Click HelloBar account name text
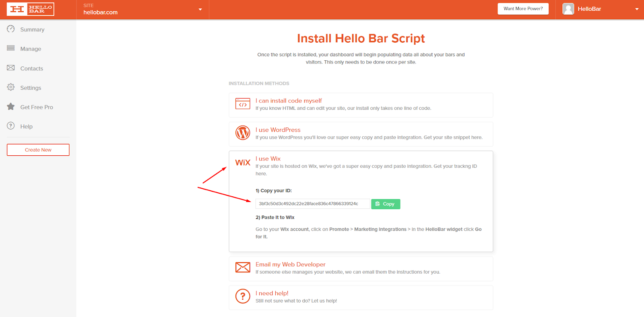This screenshot has width=644, height=317. (x=589, y=9)
